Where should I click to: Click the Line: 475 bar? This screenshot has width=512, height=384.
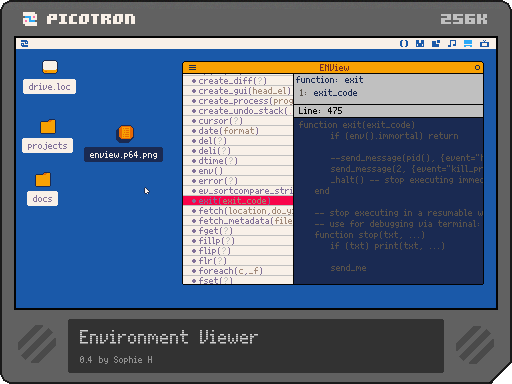pos(388,111)
